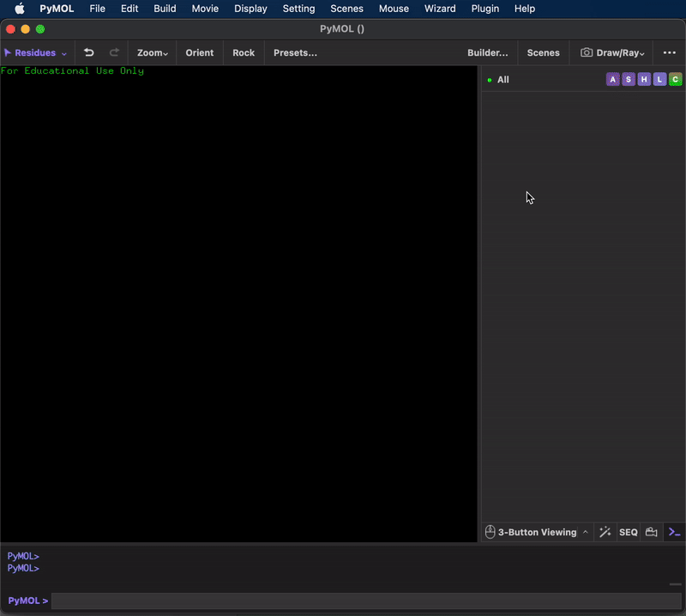Toggle the All object visibility dot
The height and width of the screenshot is (616, 686).
click(x=490, y=80)
